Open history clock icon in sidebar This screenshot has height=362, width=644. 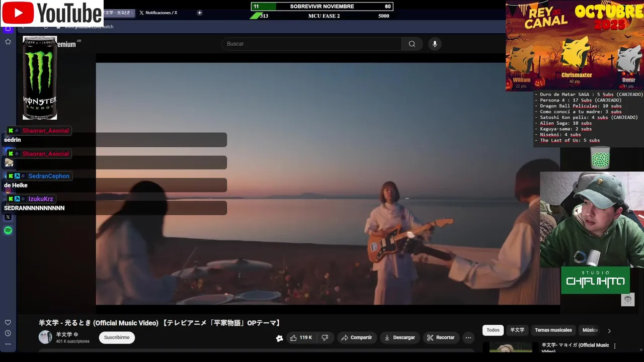click(8, 333)
